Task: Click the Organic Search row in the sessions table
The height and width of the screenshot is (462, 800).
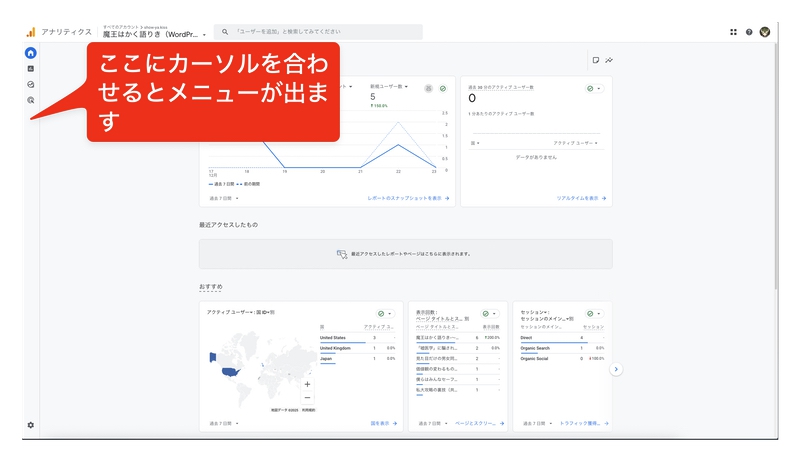Action: 562,348
